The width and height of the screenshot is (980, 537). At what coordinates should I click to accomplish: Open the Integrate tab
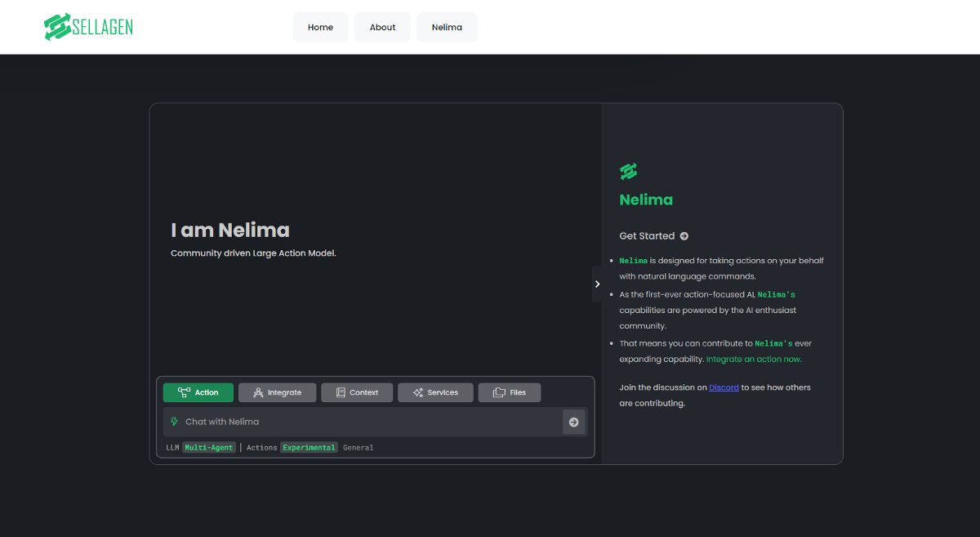[277, 392]
